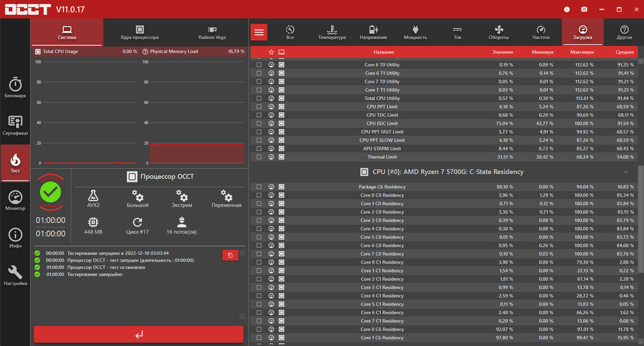Switch to Radeon Vega tab
The height and width of the screenshot is (346, 644).
point(212,32)
